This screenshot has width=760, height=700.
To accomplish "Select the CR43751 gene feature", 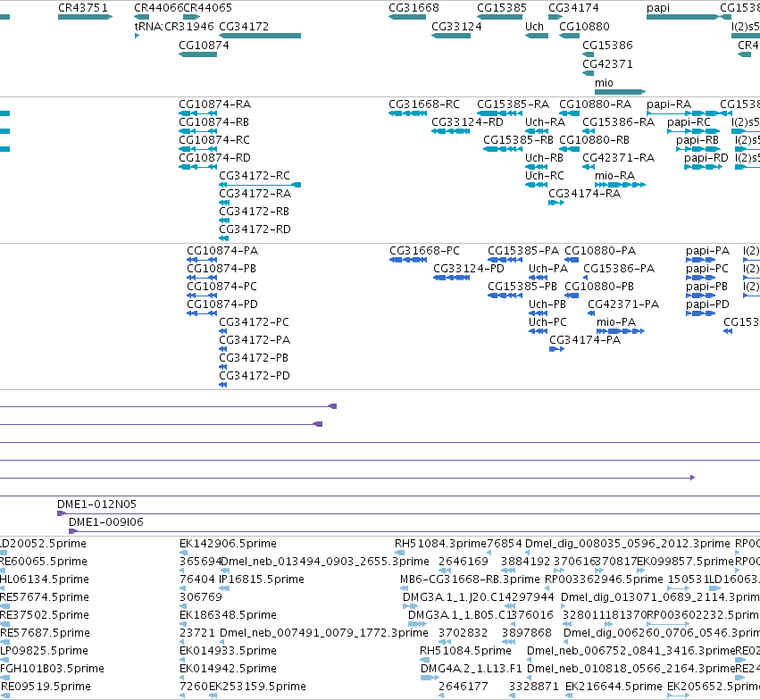I will pos(86,17).
